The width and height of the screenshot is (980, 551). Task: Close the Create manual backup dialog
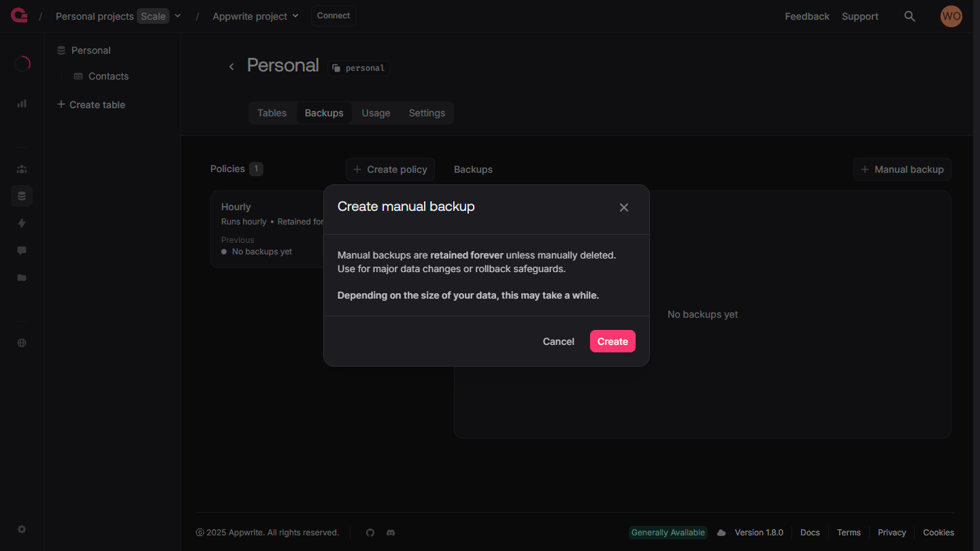tap(624, 207)
